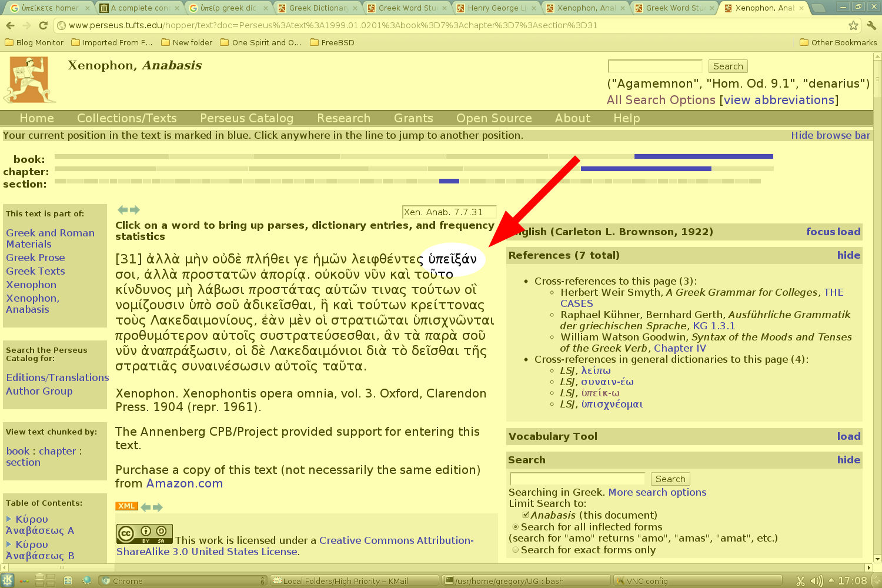The height and width of the screenshot is (588, 882).
Task: Open the Blog Monitor bookmark folder
Action: [34, 42]
